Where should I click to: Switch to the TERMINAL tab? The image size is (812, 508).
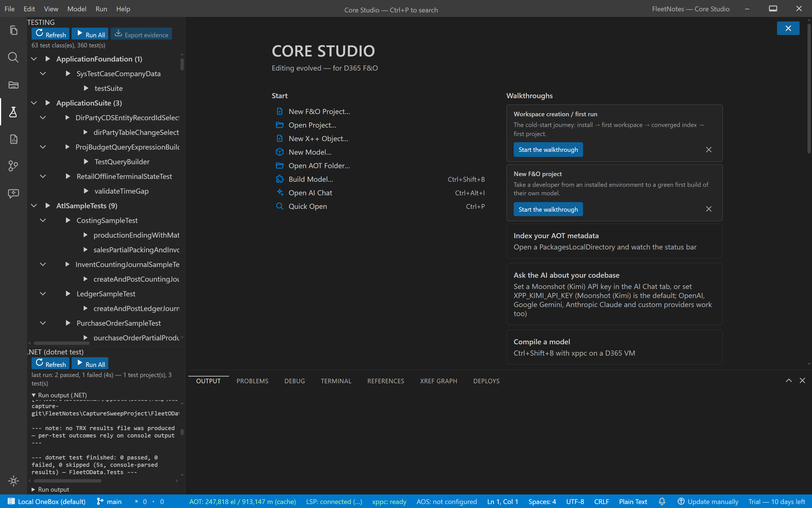tap(336, 381)
